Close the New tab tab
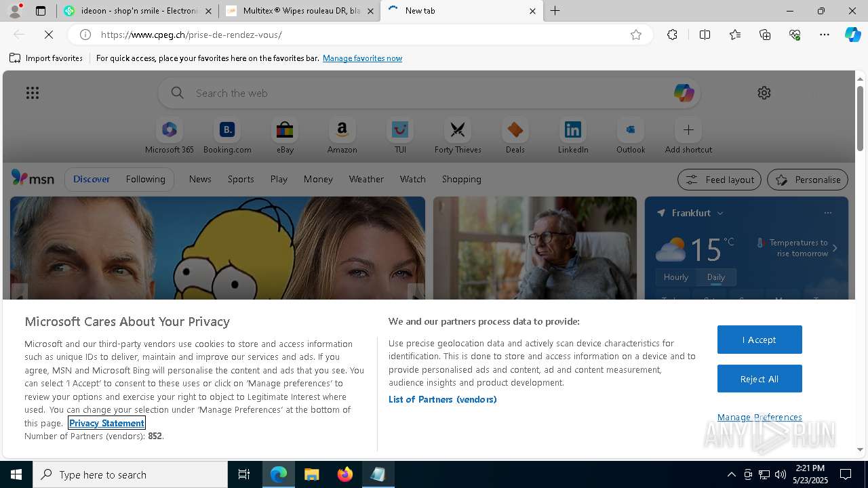 coord(532,11)
